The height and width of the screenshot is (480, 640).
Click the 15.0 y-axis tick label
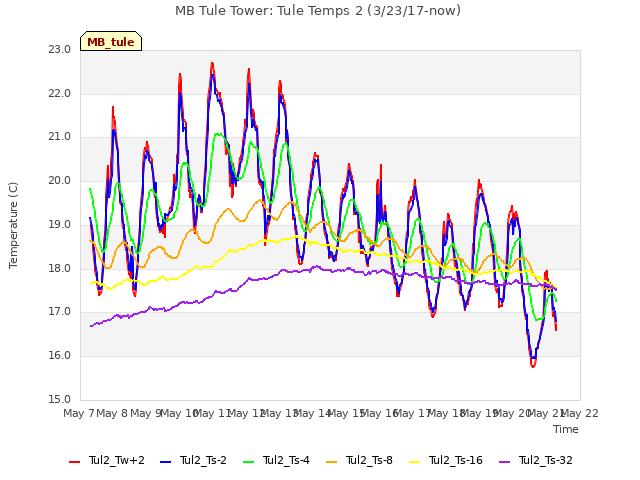pyautogui.click(x=59, y=399)
